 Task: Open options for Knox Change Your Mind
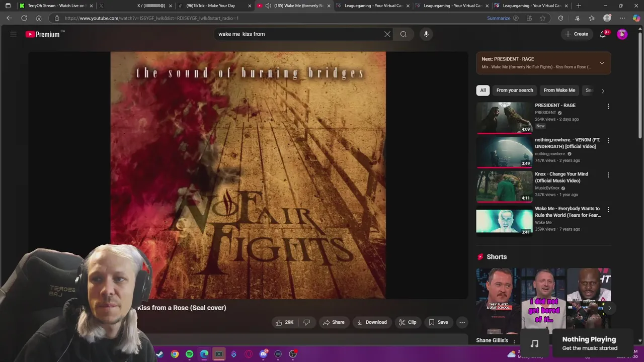608,175
